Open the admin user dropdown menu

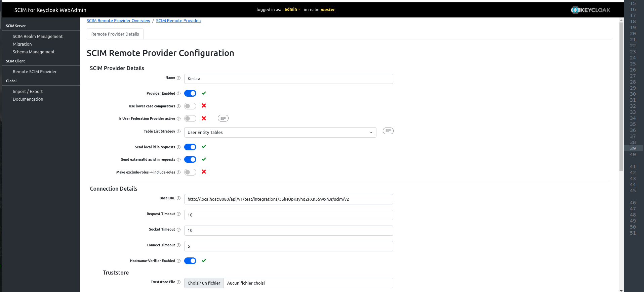(292, 9)
